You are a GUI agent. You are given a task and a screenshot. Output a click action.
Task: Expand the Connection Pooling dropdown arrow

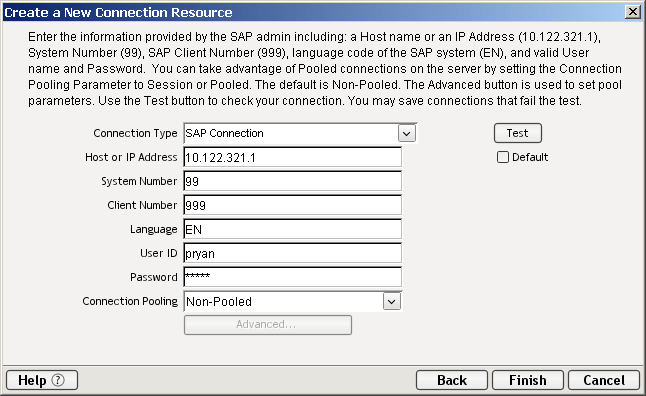(391, 302)
